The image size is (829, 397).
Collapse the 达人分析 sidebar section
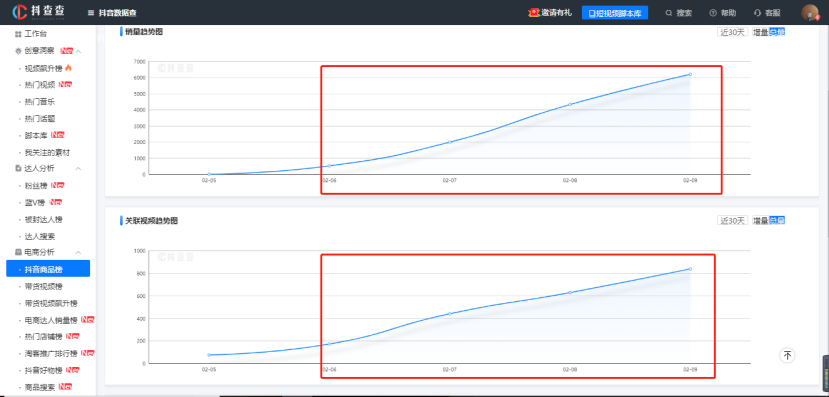78,169
